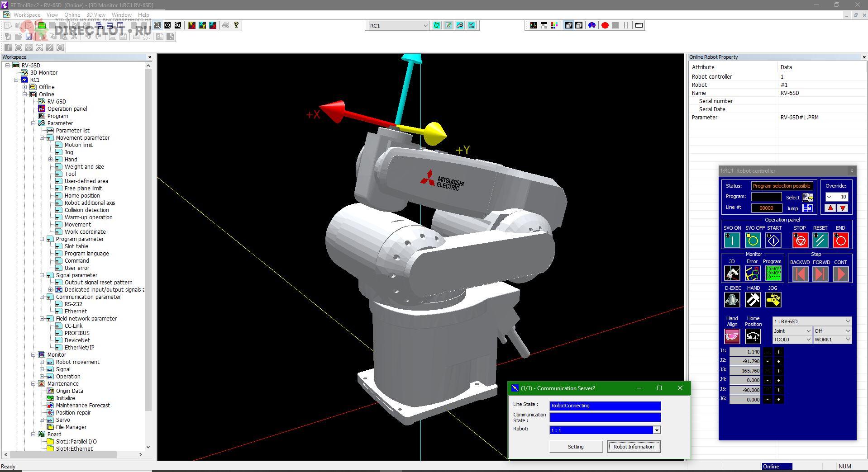Open the Online menu
Viewport: 868px width, 472px height.
tap(72, 15)
